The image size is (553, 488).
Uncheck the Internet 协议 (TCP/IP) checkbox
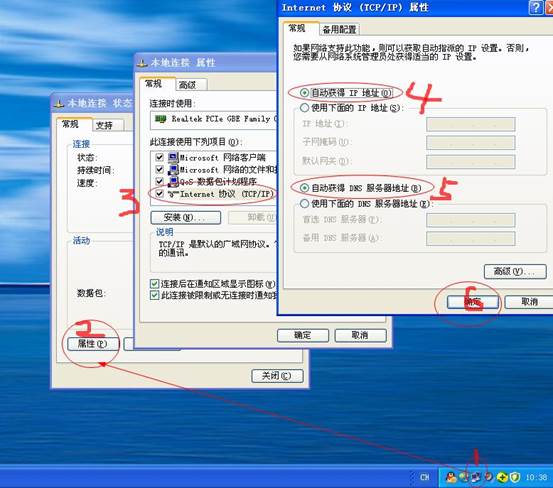160,194
